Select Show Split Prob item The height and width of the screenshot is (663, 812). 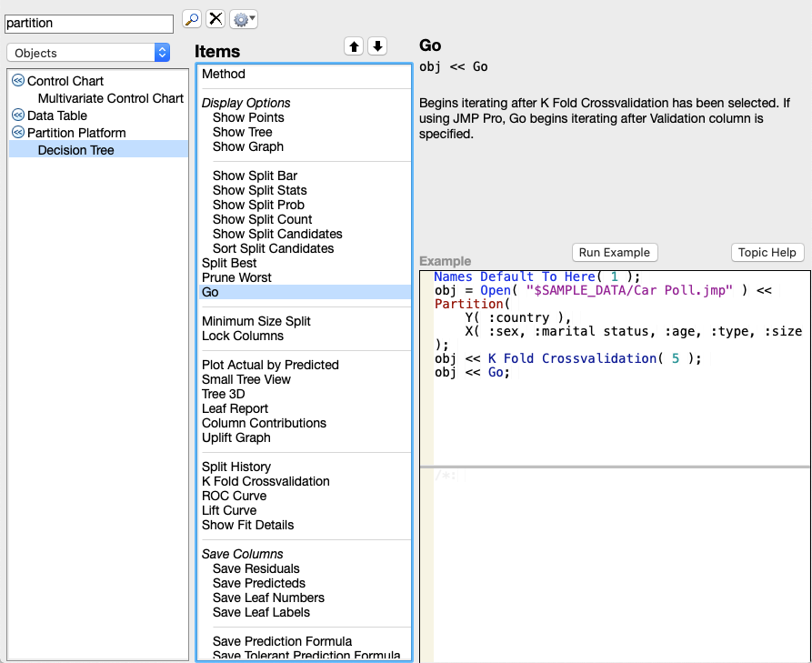pyautogui.click(x=258, y=205)
